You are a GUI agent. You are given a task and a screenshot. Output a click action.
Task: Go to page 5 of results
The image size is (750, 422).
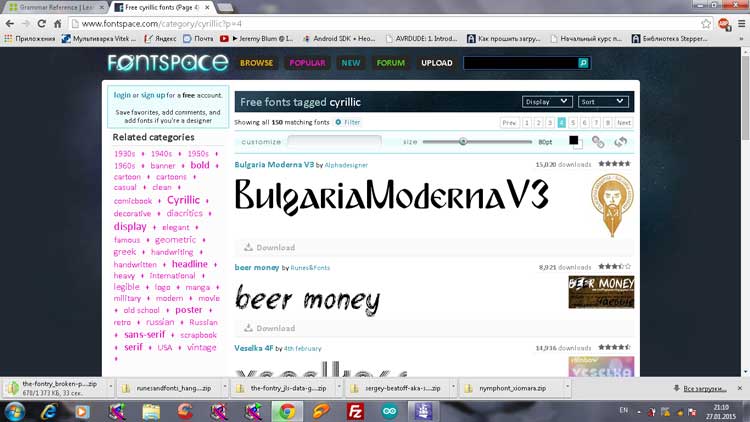pyautogui.click(x=573, y=122)
